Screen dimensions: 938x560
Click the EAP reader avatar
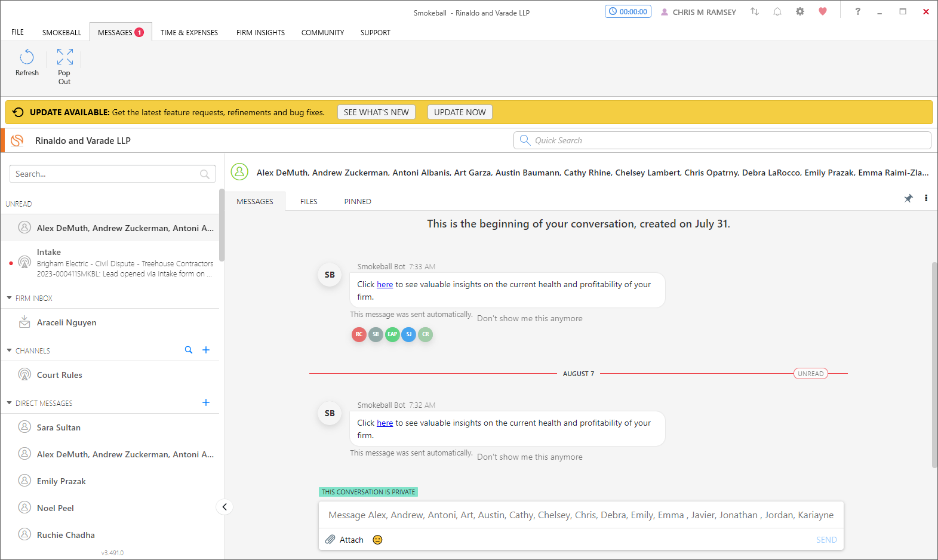[392, 334]
